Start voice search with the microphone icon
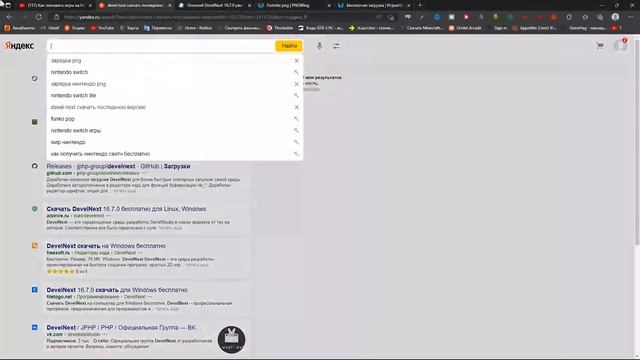The height and width of the screenshot is (360, 640). coord(319,46)
